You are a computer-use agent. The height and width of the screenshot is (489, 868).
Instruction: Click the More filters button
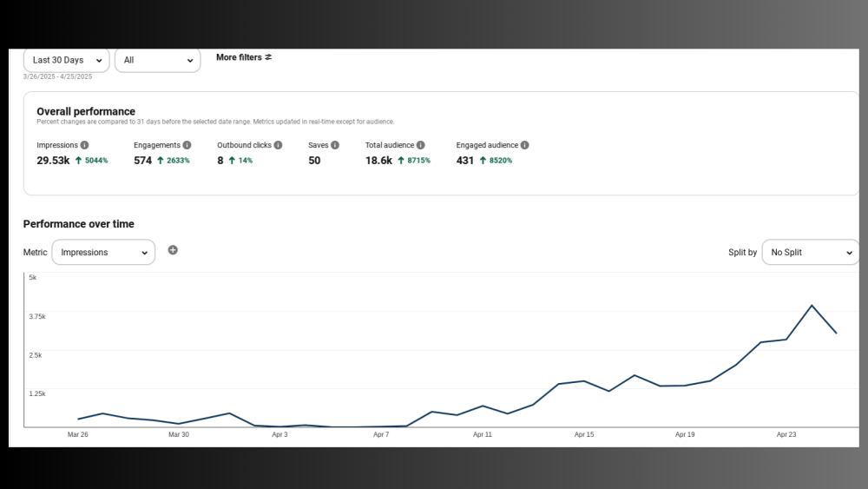[239, 57]
